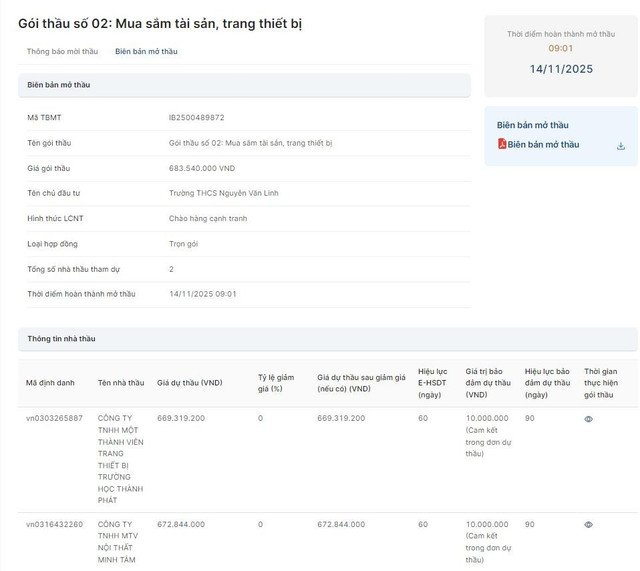
Task: Click the download icon for Biên bản mở thầu
Action: [620, 145]
